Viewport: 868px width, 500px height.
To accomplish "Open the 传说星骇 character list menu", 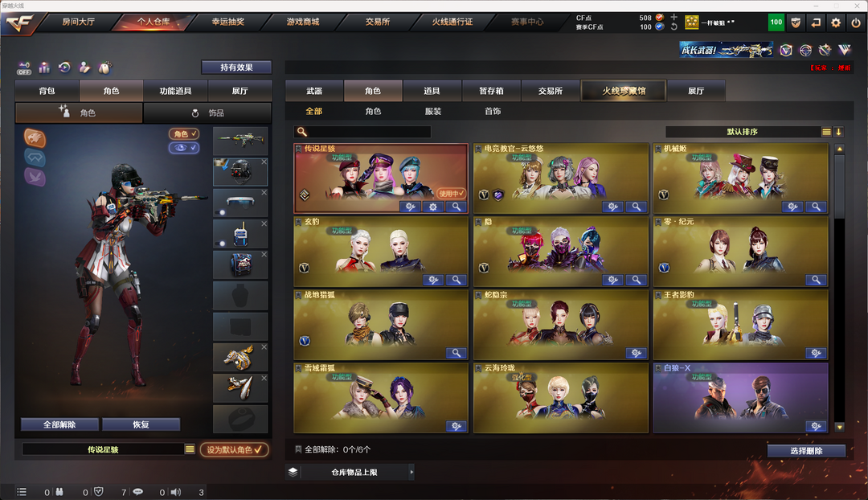I will coord(190,449).
